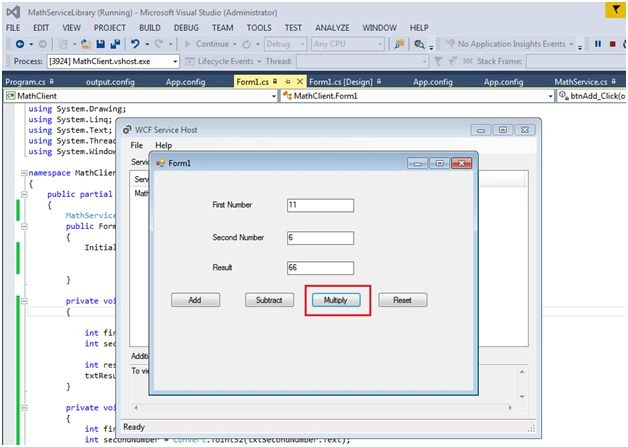Viewport: 628px width, 447px height.
Task: Click the Second Number input field
Action: [x=320, y=238]
